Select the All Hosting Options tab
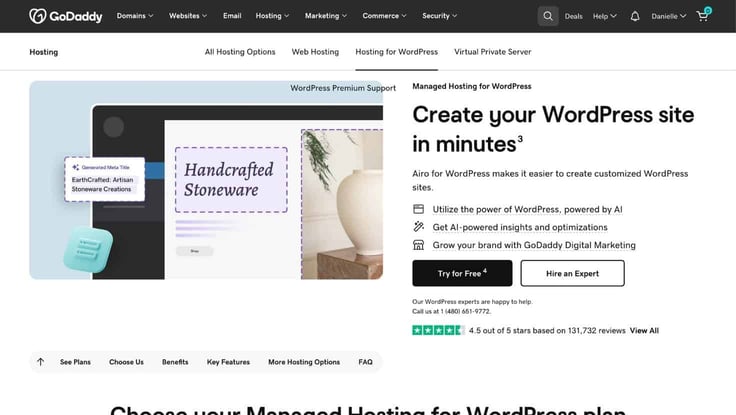The height and width of the screenshot is (415, 736). pyautogui.click(x=240, y=52)
